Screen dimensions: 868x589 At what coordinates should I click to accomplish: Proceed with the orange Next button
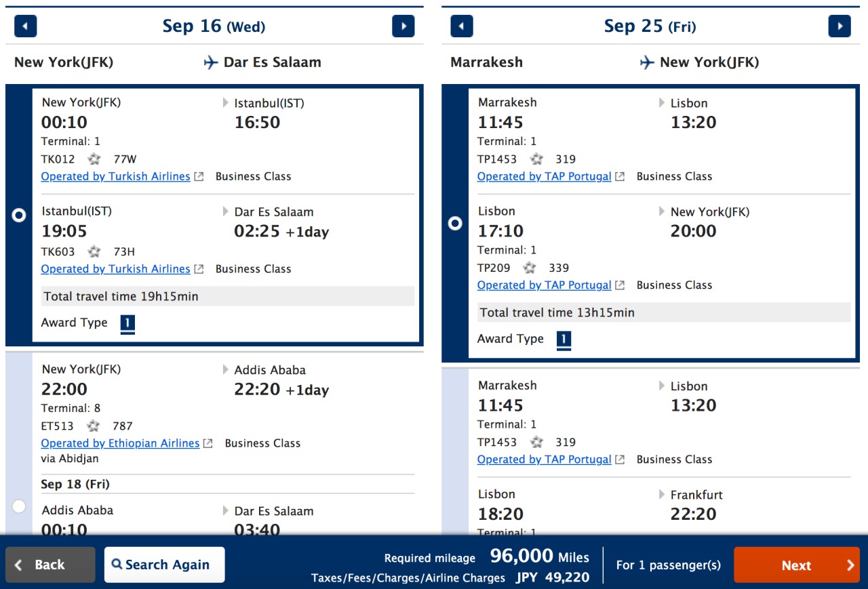point(797,565)
